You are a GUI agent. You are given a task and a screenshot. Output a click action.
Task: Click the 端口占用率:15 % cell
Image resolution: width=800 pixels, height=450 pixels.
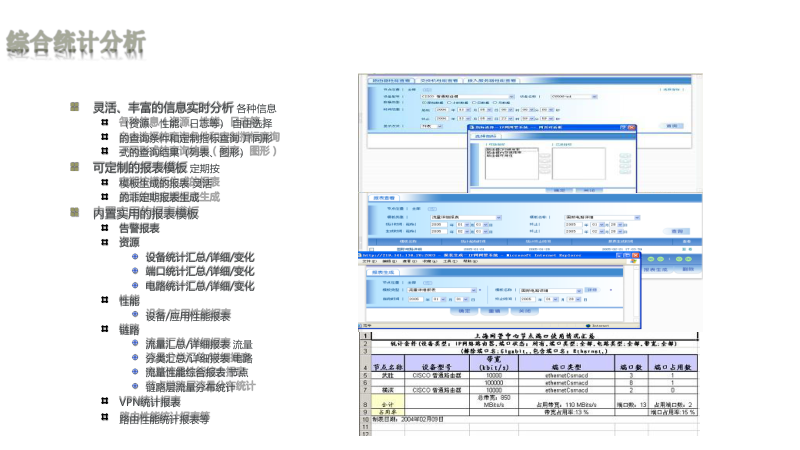coord(672,412)
